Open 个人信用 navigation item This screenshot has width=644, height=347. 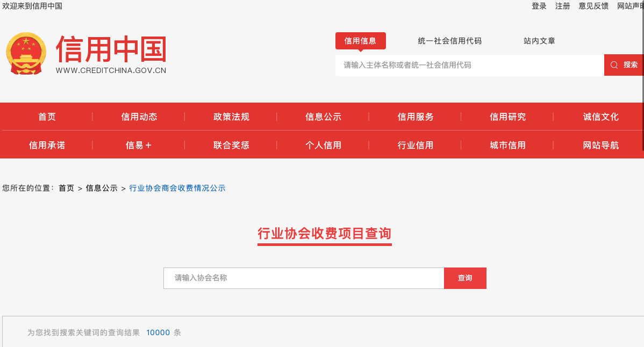click(323, 145)
